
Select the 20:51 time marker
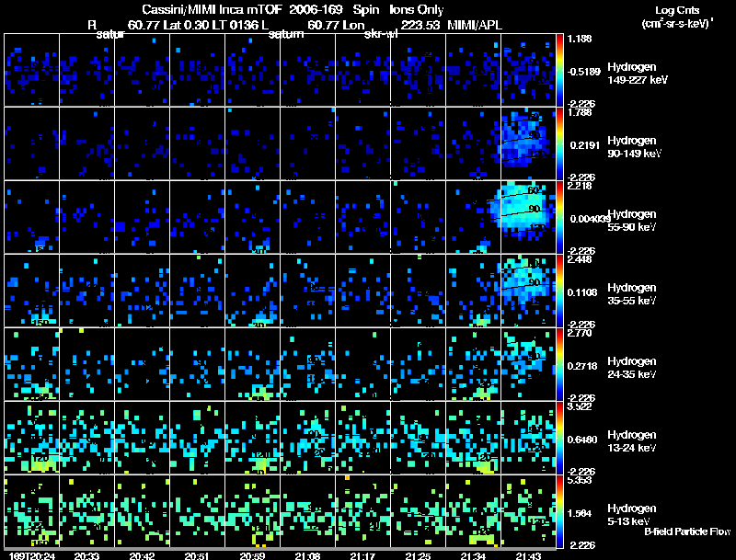197,555
